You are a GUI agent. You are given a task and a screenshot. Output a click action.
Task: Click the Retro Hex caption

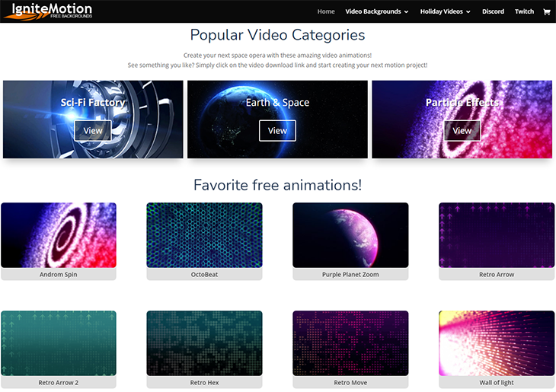(x=205, y=382)
